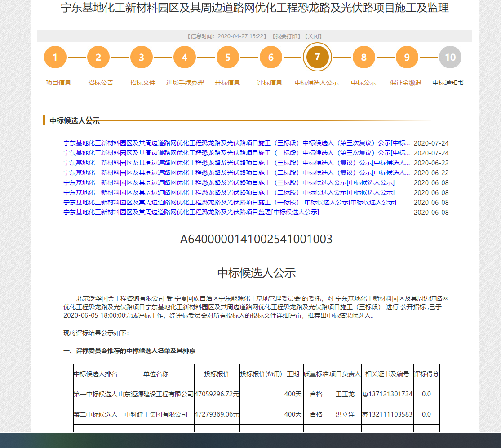501x448 pixels.
Task: Click the 项目负责人 column header
Action: coord(345,374)
